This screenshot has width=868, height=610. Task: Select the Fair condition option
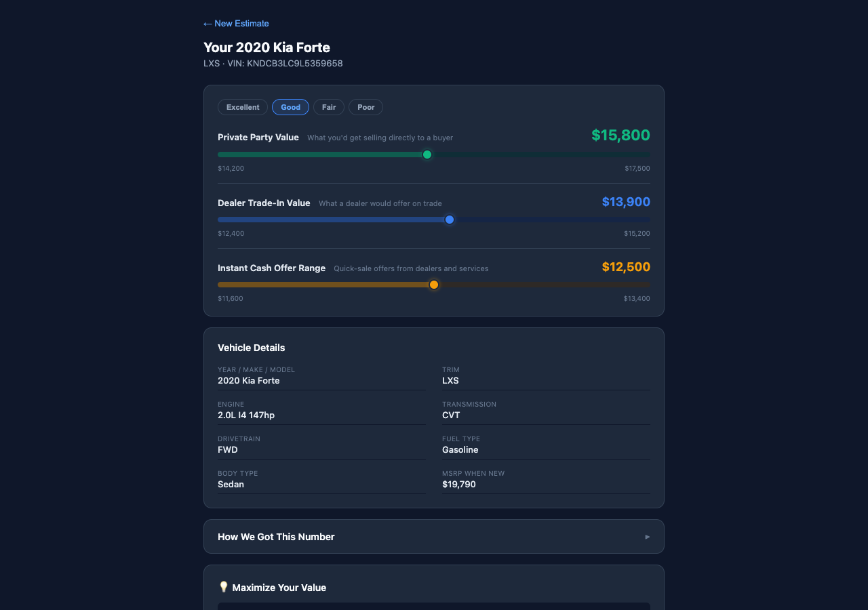pos(329,107)
